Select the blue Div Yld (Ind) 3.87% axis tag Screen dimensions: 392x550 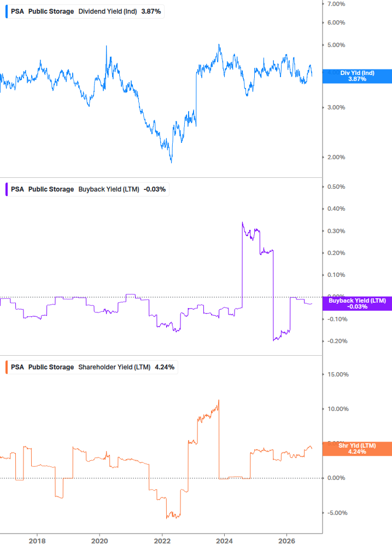tap(357, 76)
